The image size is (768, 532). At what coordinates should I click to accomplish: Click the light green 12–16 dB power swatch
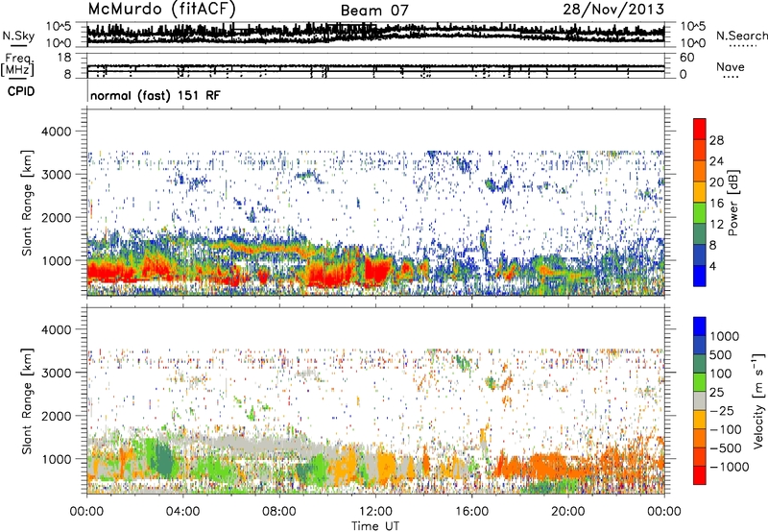(700, 212)
